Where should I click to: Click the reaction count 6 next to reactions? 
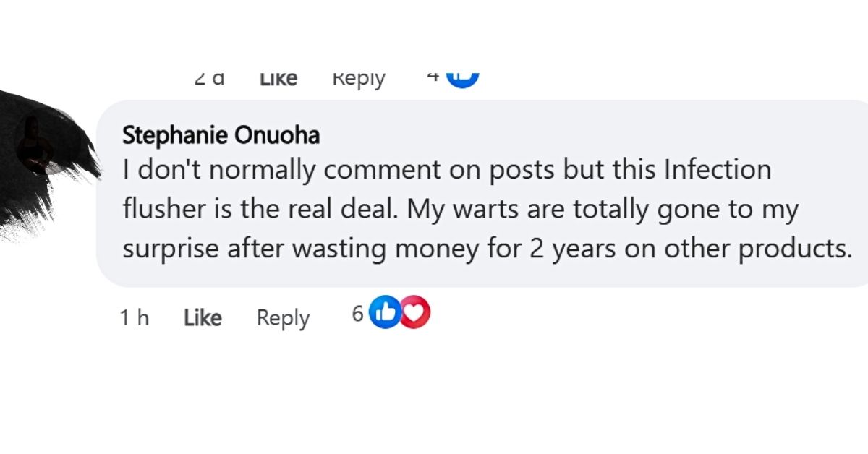click(357, 313)
